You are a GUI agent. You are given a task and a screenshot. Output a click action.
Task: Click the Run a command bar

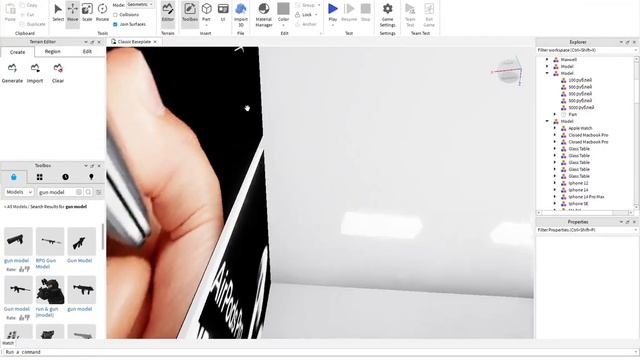coord(320,352)
